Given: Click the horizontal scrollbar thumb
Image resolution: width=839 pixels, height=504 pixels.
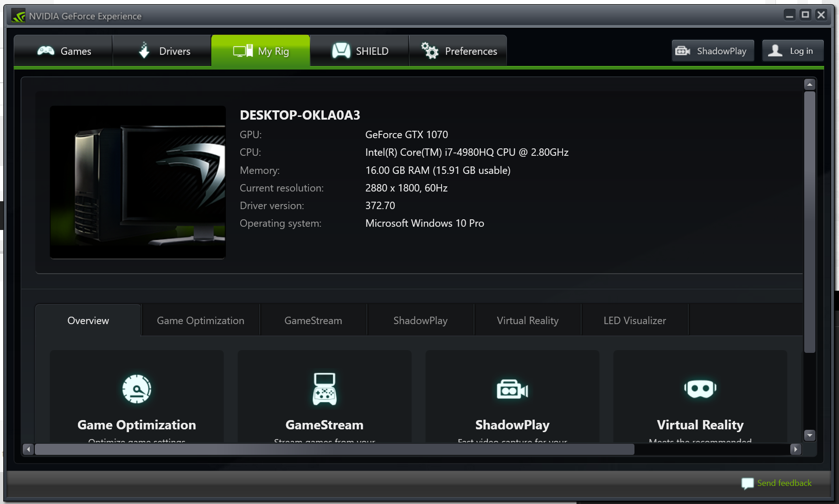Looking at the screenshot, I should [334, 449].
